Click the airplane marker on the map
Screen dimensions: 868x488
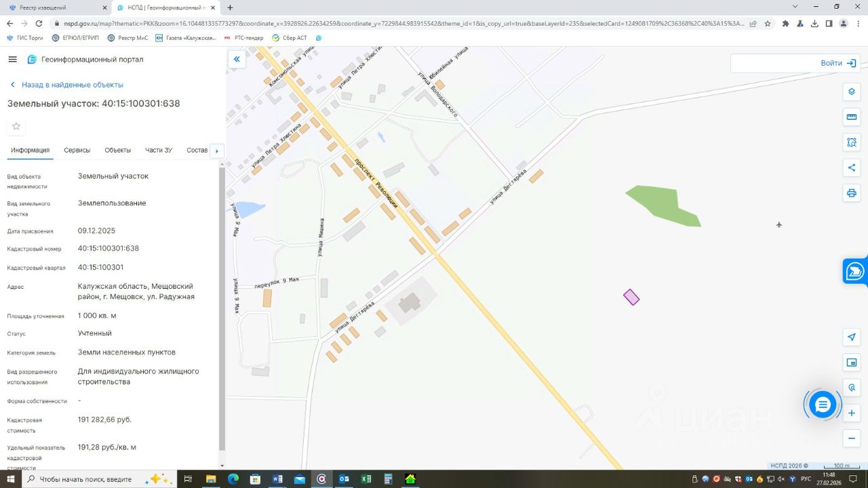pyautogui.click(x=779, y=224)
